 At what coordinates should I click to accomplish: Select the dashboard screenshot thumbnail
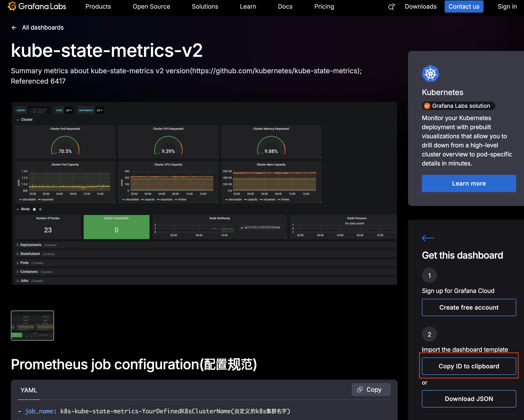pos(32,325)
